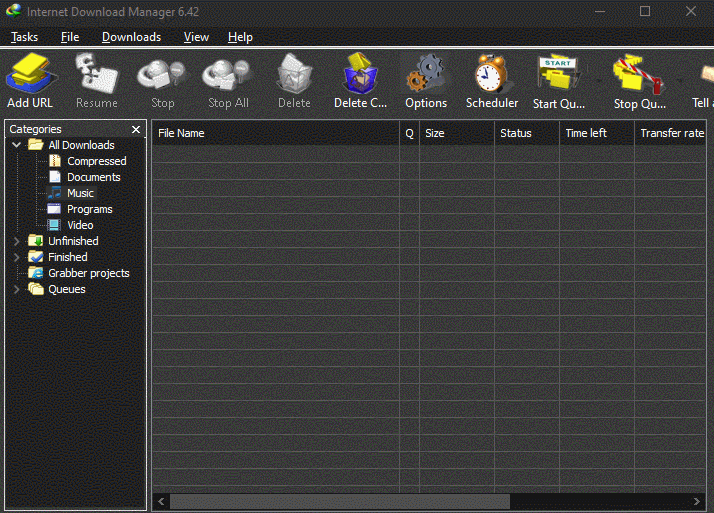Screen dimensions: 714x513
Task: Select the Video category label
Action: tap(80, 225)
